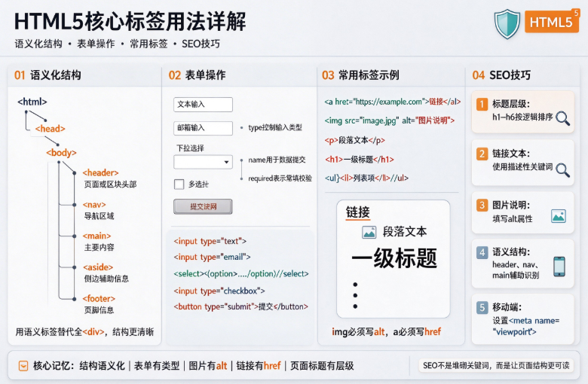Viewport: 588px width, 384px height.
Task: Click the <head> tree node
Action: [x=51, y=129]
